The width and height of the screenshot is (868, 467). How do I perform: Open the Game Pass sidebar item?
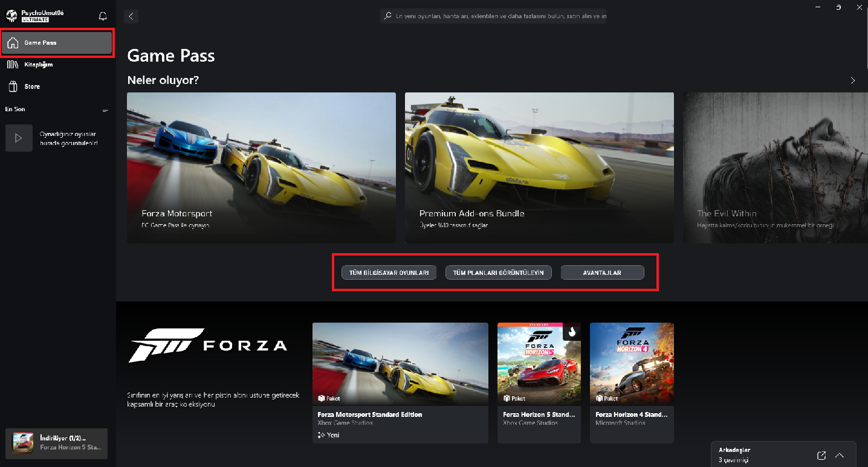[x=57, y=43]
